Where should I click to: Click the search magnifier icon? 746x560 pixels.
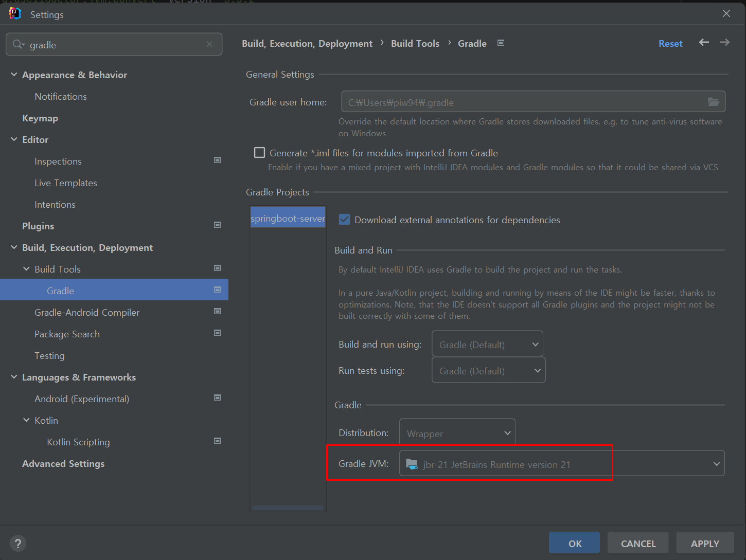[18, 45]
